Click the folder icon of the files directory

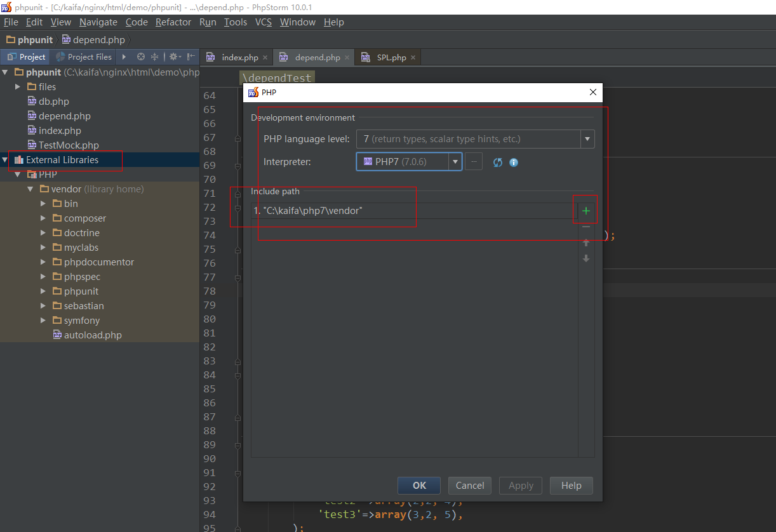[32, 87]
